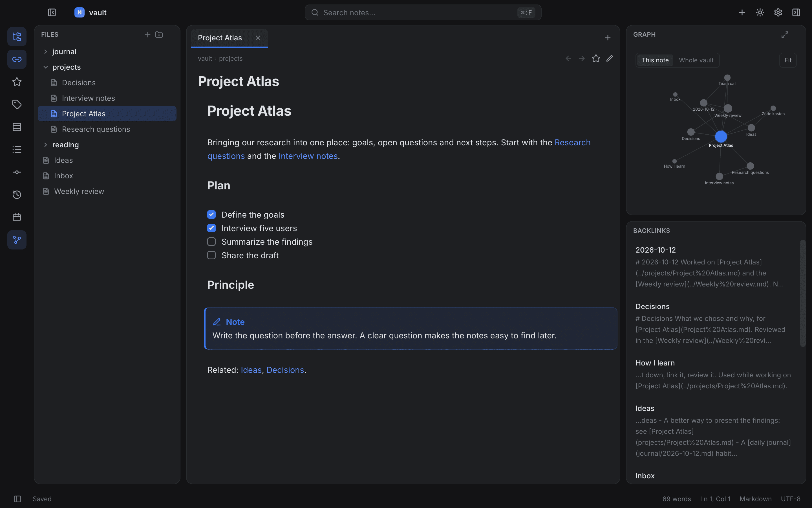The height and width of the screenshot is (508, 812).
Task: Open a new tab with plus
Action: click(608, 38)
